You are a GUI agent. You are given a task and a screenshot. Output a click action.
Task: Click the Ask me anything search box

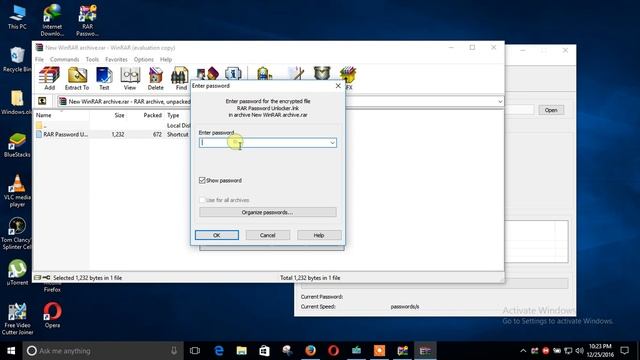(x=102, y=351)
